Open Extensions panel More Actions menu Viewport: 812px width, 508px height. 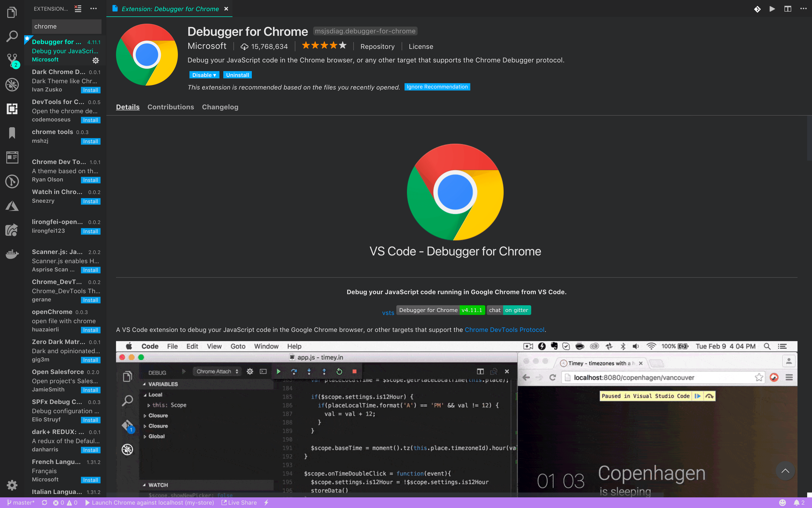tap(94, 9)
